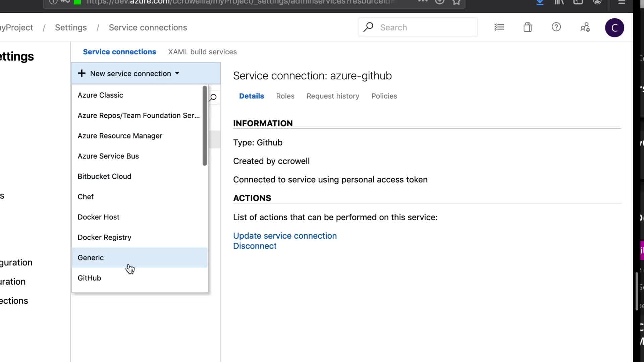Screen dimensions: 644x362
Task: Click the user settings icon
Action: [x=585, y=27]
